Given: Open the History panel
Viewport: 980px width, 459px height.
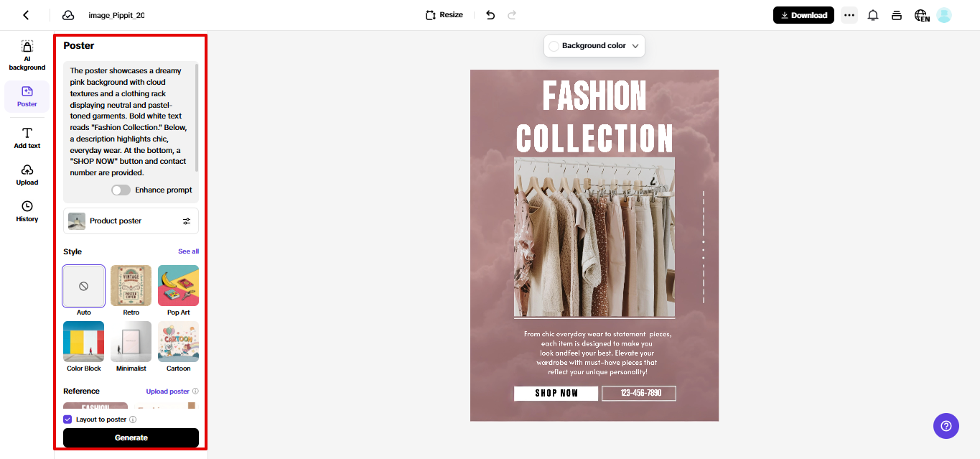Looking at the screenshot, I should (x=27, y=211).
